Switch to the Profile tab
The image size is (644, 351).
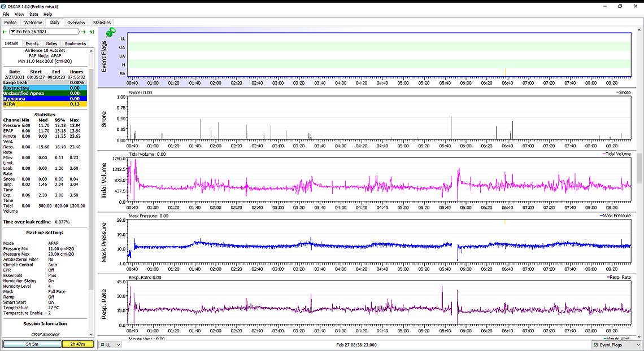(x=10, y=23)
